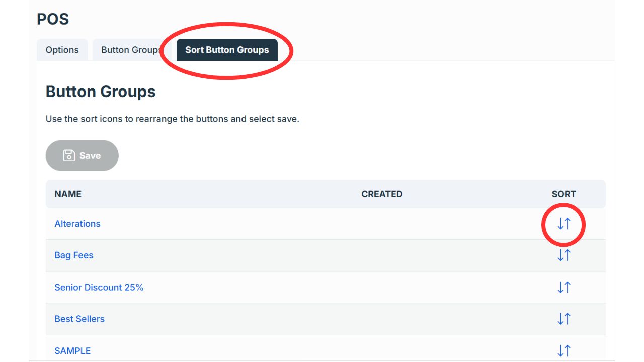644x362 pixels.
Task: Click the POS page title
Action: pyautogui.click(x=53, y=19)
